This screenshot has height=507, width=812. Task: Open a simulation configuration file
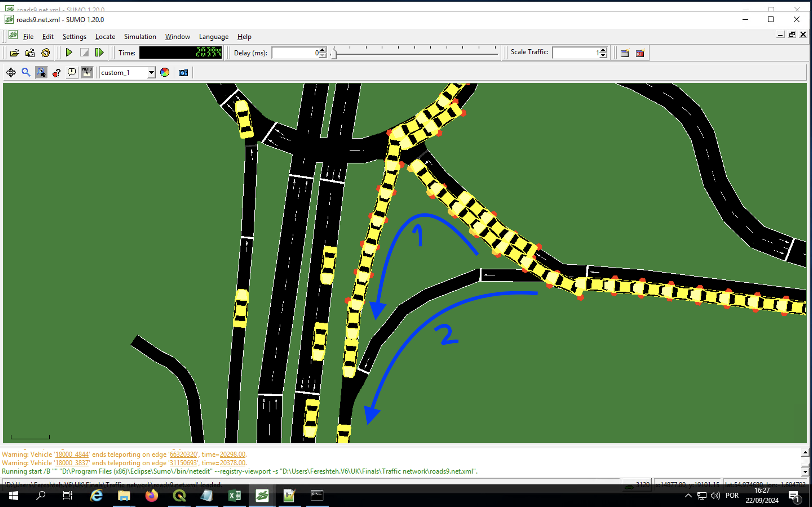pos(14,53)
